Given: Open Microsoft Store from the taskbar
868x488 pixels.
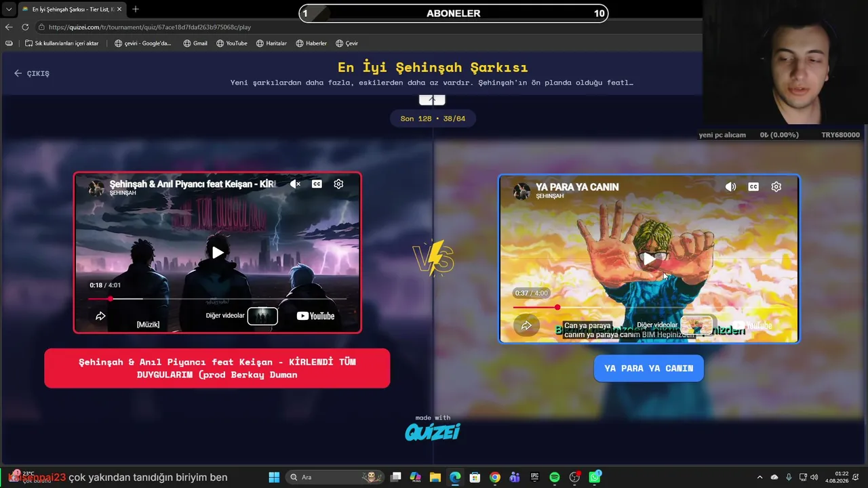Looking at the screenshot, I should pos(475,477).
